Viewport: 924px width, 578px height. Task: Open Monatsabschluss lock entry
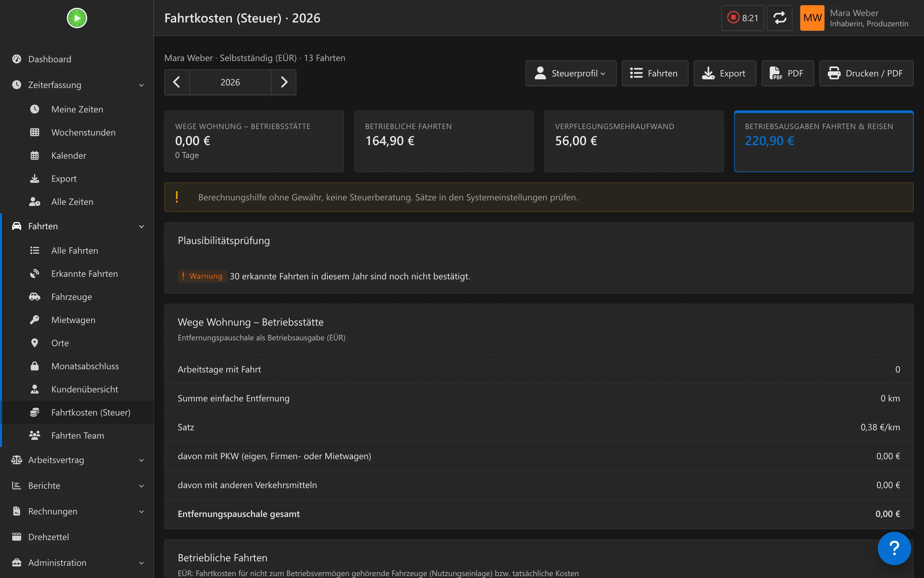77,366
